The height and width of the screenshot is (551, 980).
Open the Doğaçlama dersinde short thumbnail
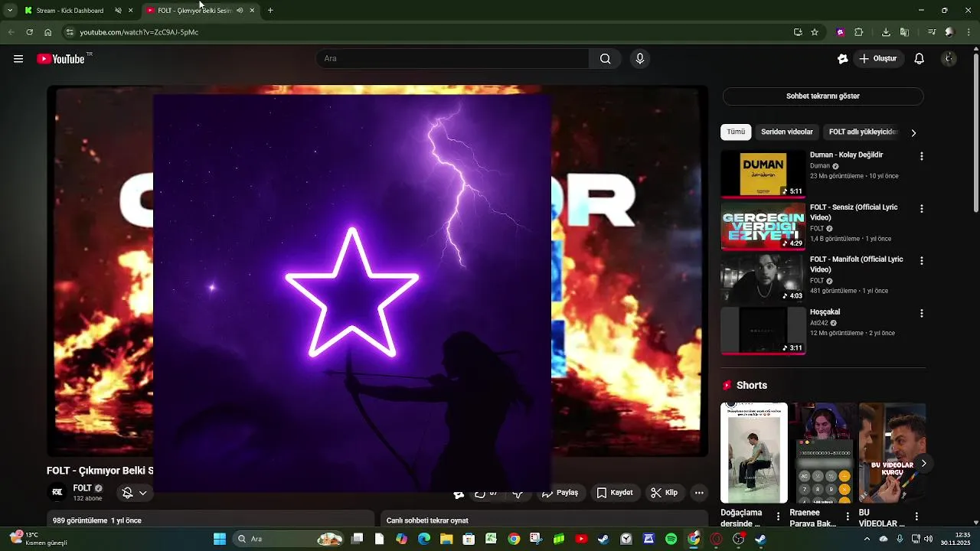[754, 453]
